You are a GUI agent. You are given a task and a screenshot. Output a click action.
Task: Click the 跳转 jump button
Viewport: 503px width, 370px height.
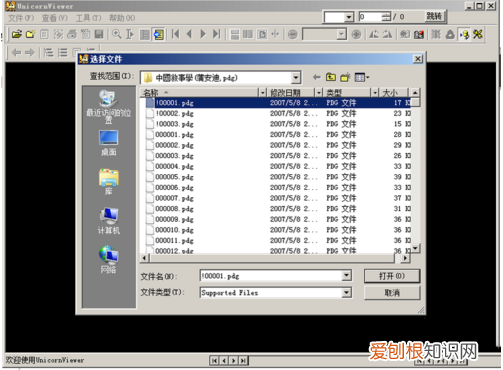click(434, 16)
